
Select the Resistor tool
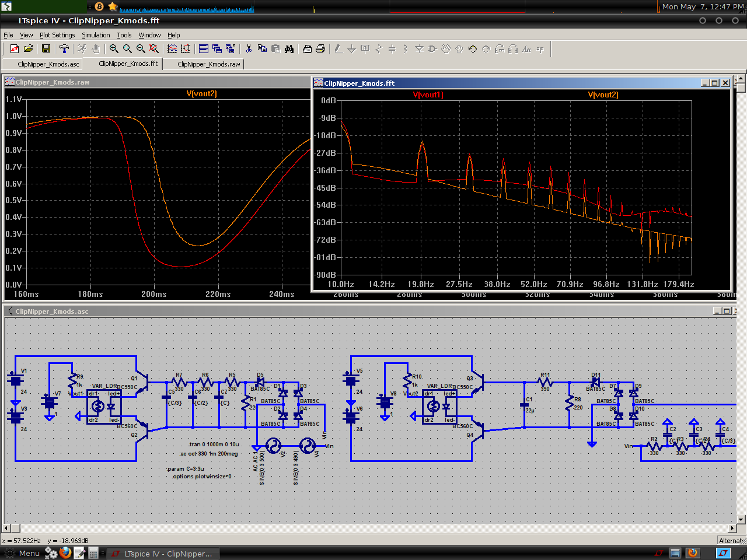click(379, 49)
